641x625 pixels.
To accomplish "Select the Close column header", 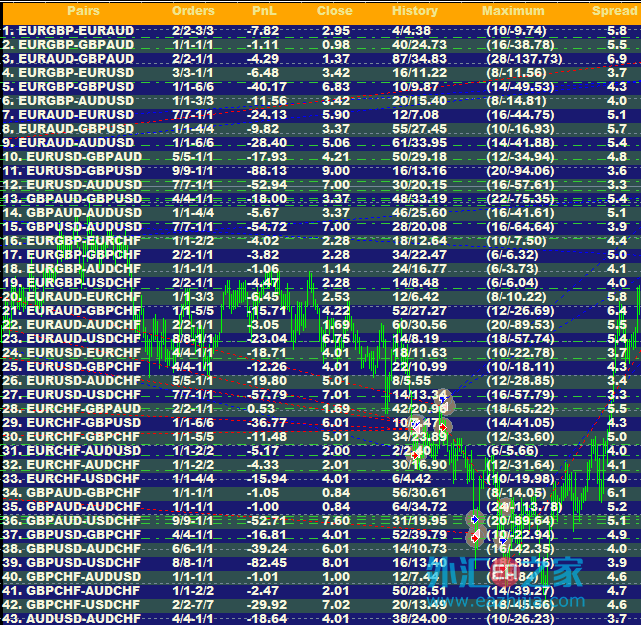I will tap(334, 11).
